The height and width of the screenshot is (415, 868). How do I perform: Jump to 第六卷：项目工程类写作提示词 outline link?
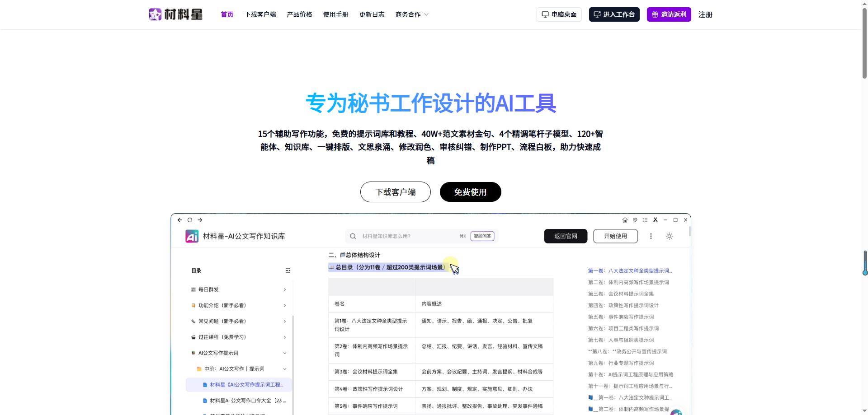click(x=623, y=329)
